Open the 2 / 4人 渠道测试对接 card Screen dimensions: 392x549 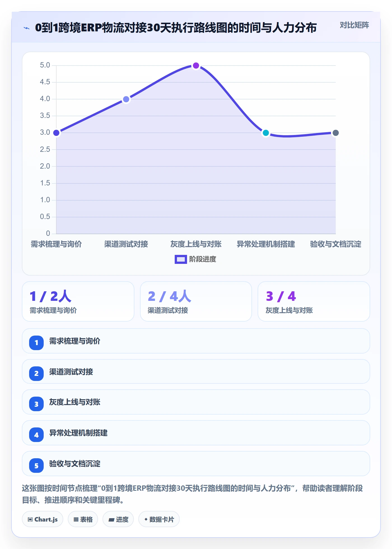click(x=196, y=301)
